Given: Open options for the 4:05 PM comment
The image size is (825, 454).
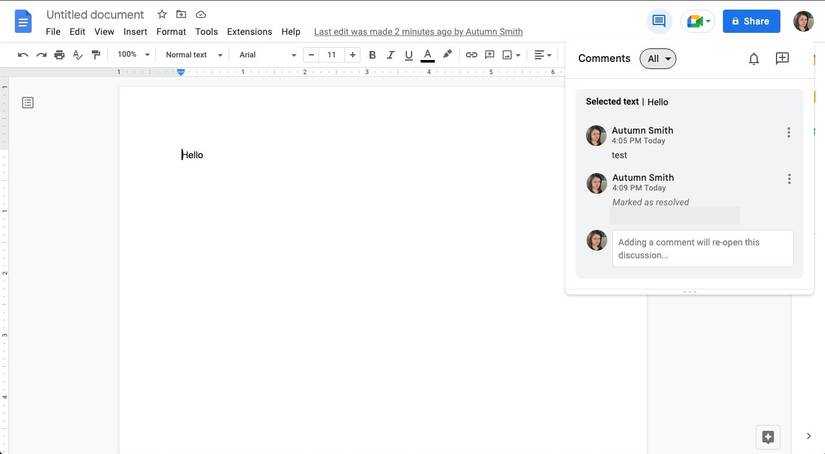Looking at the screenshot, I should tap(788, 133).
